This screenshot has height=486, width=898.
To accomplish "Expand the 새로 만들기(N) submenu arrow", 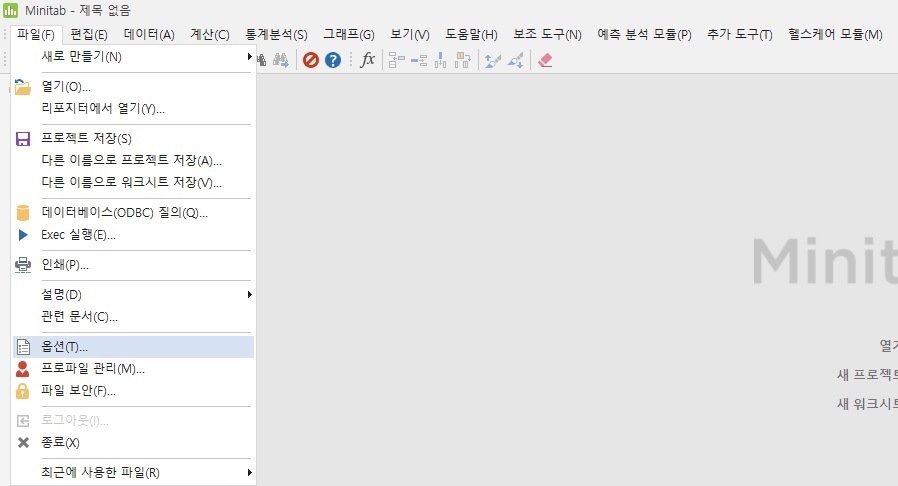I will pos(249,57).
